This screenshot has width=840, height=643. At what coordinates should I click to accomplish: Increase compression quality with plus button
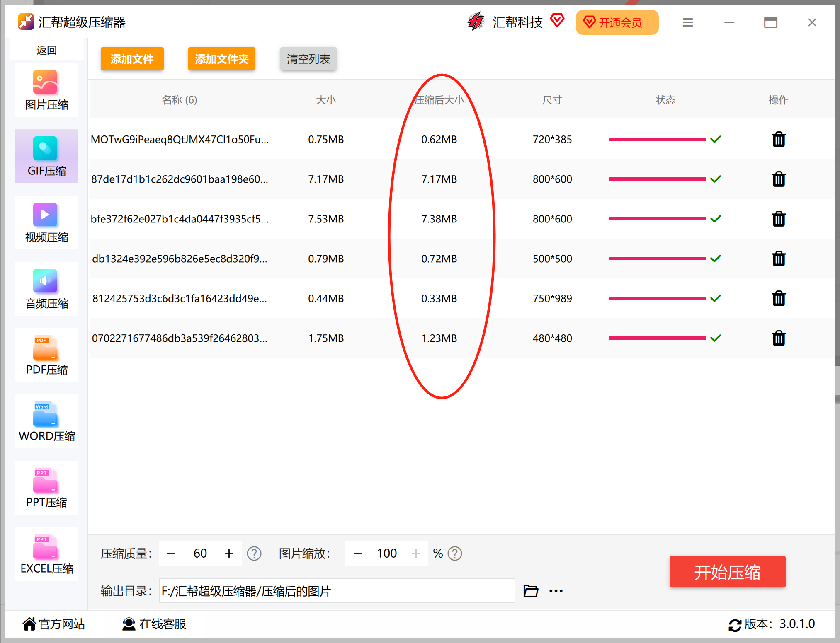point(229,554)
